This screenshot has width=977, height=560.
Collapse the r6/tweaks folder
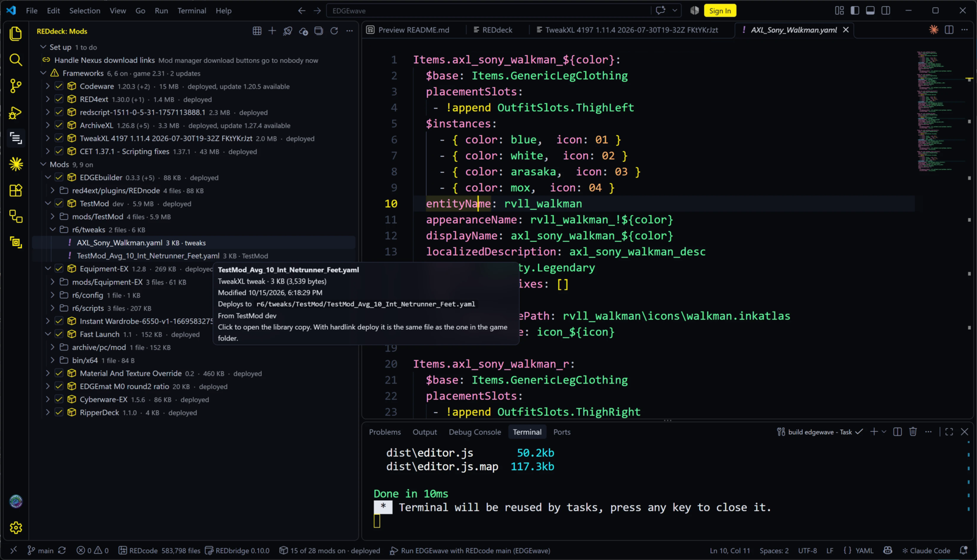pos(53,230)
